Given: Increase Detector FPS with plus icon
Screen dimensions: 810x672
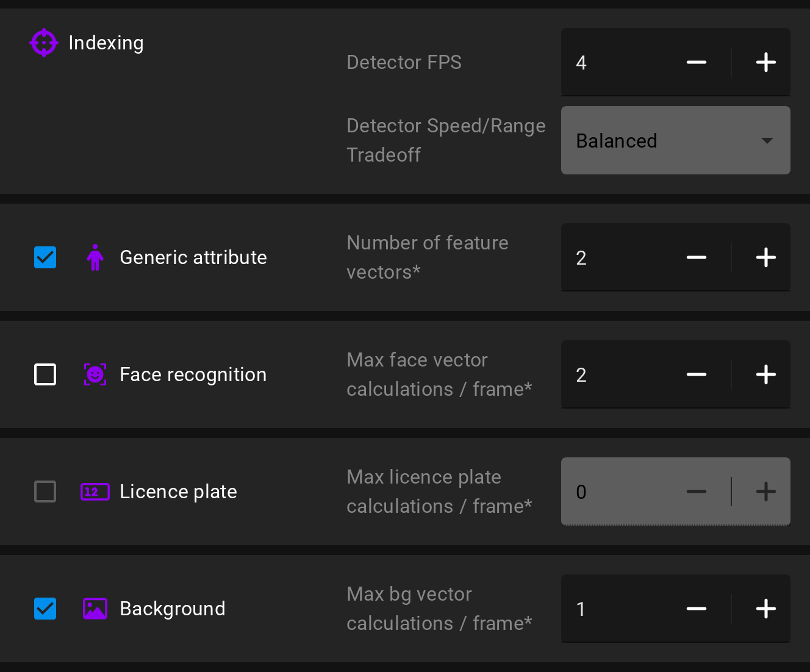Looking at the screenshot, I should (x=766, y=62).
